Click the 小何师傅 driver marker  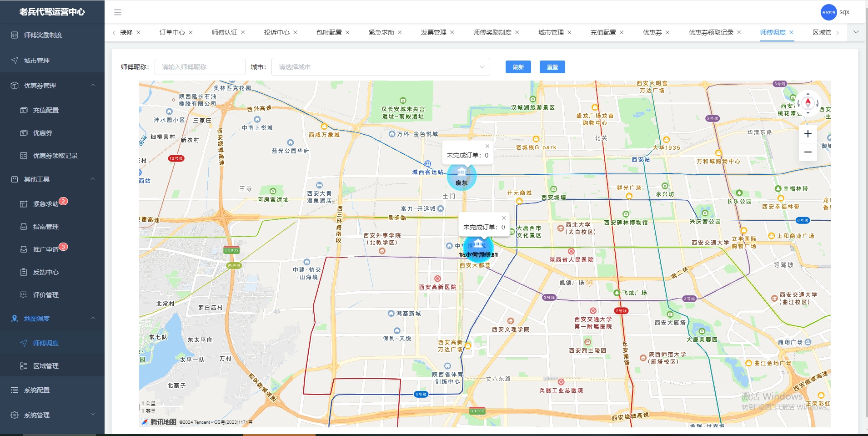pyautogui.click(x=478, y=248)
